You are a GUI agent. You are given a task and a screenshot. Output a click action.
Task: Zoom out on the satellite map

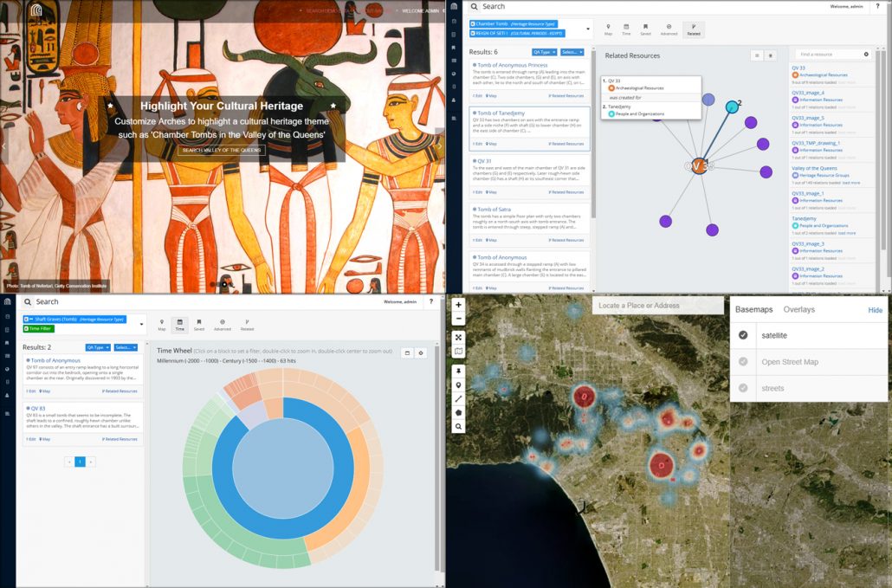458,319
